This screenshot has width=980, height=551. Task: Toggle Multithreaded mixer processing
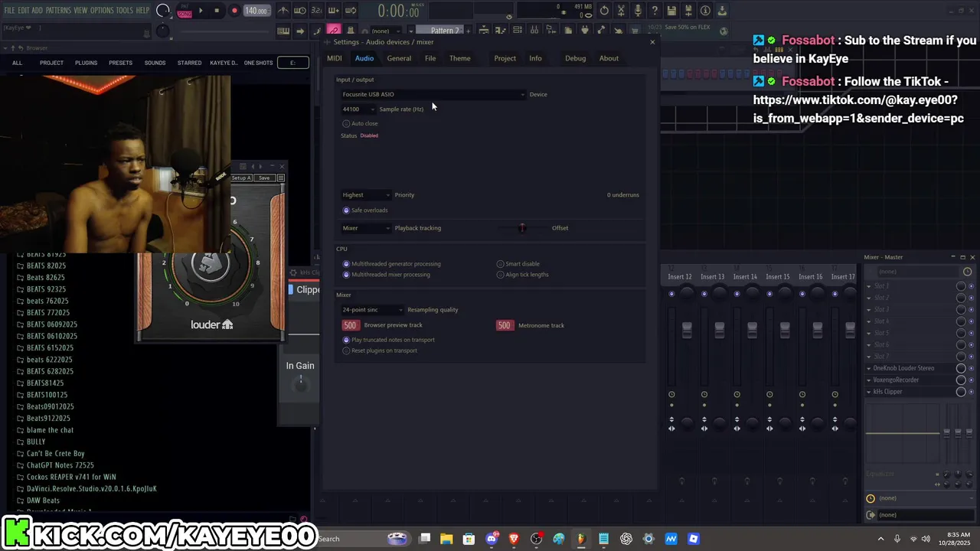point(387,275)
